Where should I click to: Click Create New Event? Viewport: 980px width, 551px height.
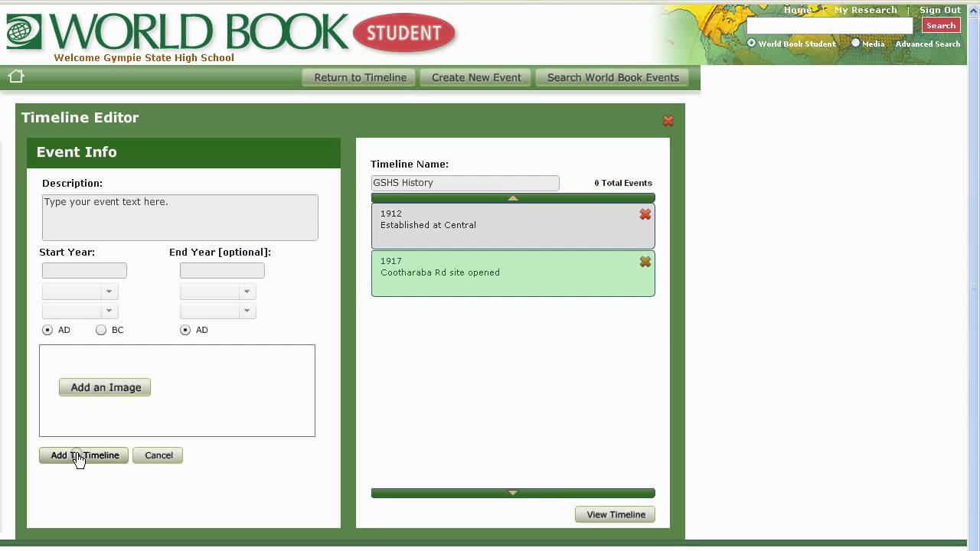(x=476, y=77)
